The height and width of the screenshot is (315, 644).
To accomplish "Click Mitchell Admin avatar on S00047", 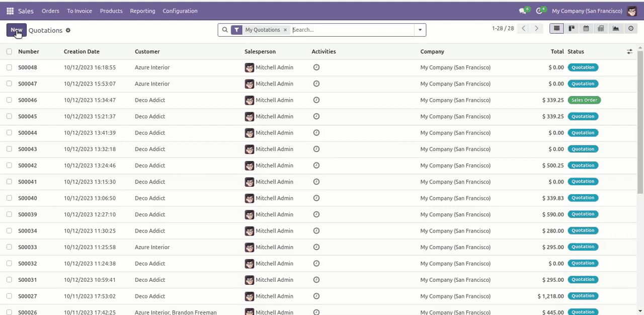I will pyautogui.click(x=249, y=84).
